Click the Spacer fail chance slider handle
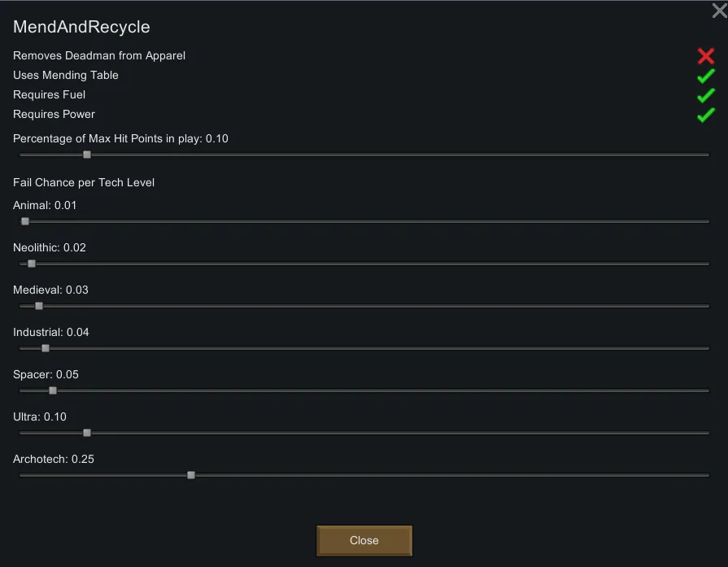 pyautogui.click(x=53, y=390)
